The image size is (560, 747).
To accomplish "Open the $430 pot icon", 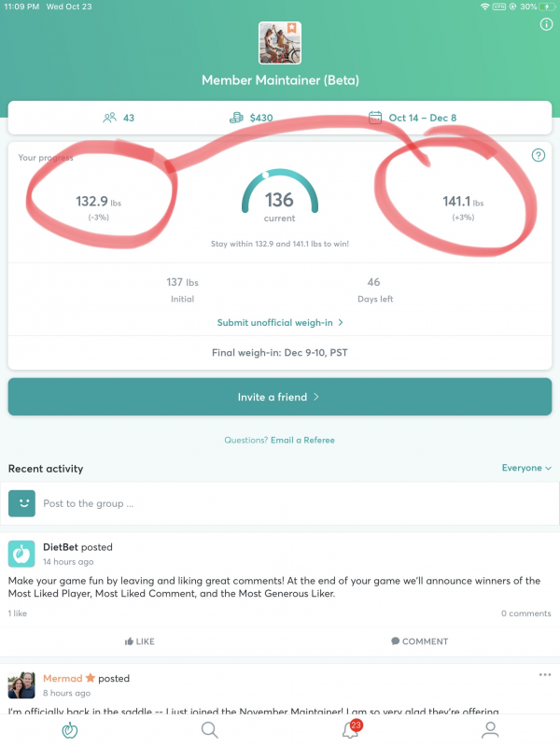I will pyautogui.click(x=236, y=118).
